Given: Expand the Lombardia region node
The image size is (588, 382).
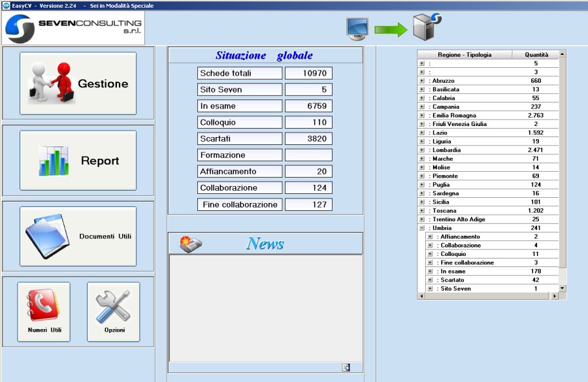Looking at the screenshot, I should point(422,150).
